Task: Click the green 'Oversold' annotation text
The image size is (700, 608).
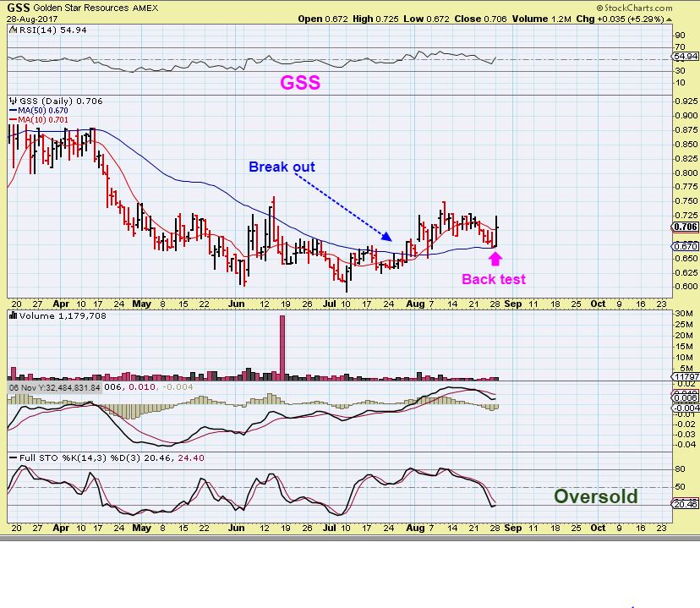Action: coord(595,496)
